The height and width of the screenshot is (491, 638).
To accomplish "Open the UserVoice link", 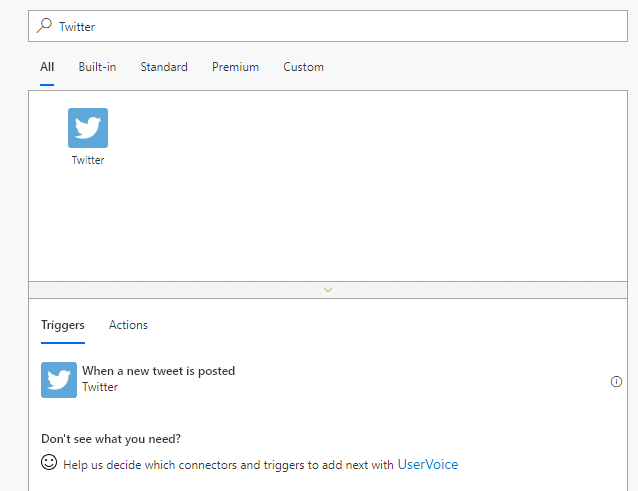I will pos(428,465).
